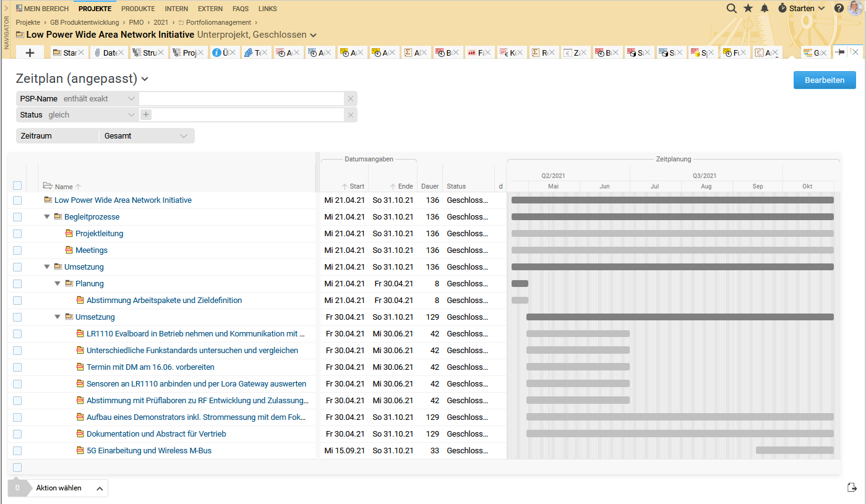866x504 pixels.
Task: Open the PRODUKTE menu
Action: 138,9
